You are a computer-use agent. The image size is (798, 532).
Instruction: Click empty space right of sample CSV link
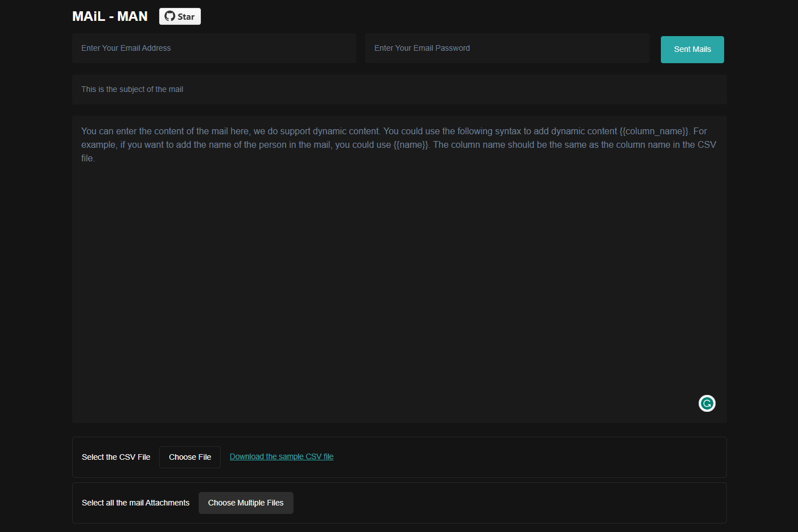pos(525,457)
